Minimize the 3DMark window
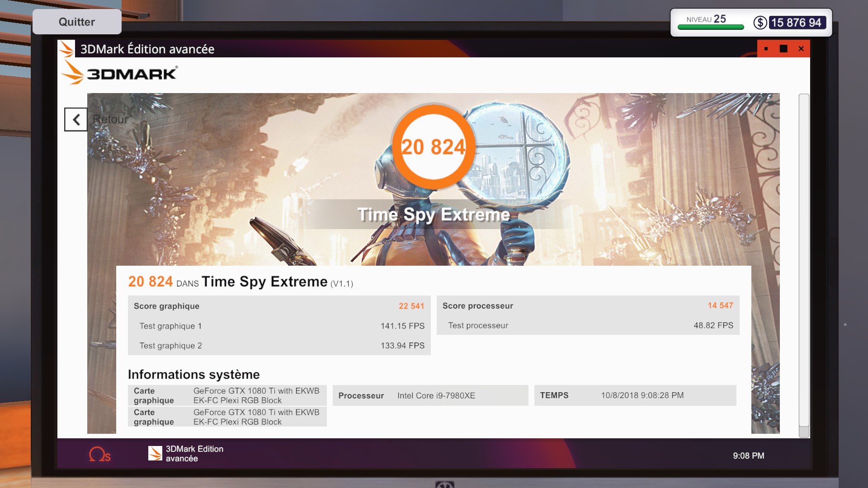 (766, 49)
